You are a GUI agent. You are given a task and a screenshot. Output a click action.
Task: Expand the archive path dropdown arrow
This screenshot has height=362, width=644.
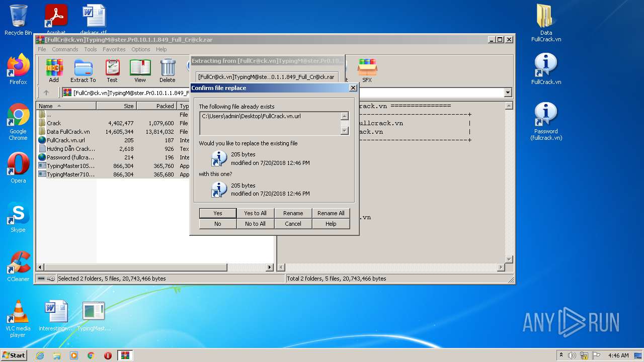point(508,93)
